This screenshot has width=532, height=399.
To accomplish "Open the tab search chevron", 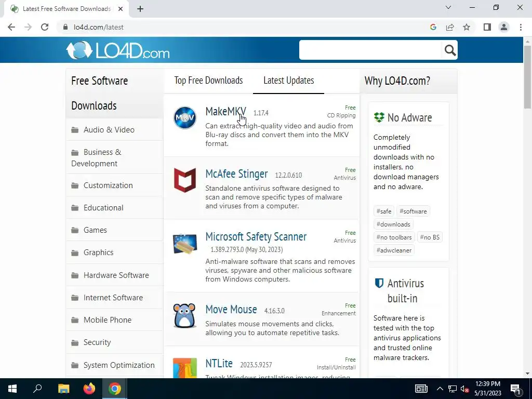I will (448, 7).
